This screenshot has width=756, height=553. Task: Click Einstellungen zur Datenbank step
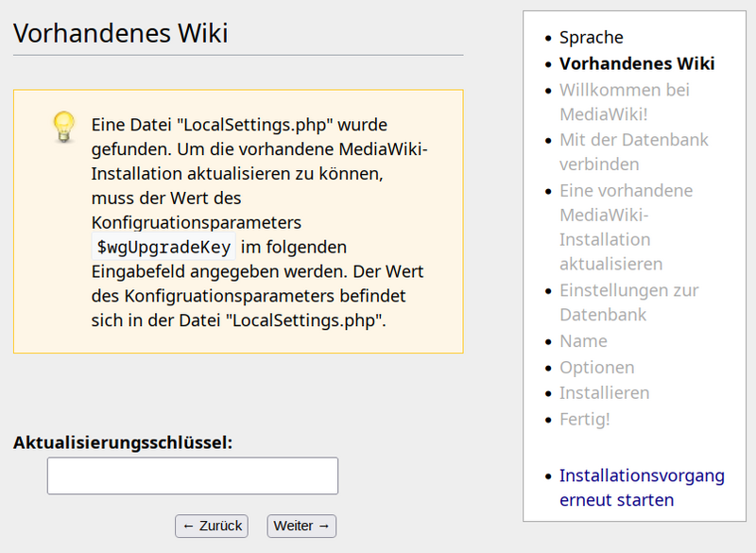pyautogui.click(x=628, y=302)
